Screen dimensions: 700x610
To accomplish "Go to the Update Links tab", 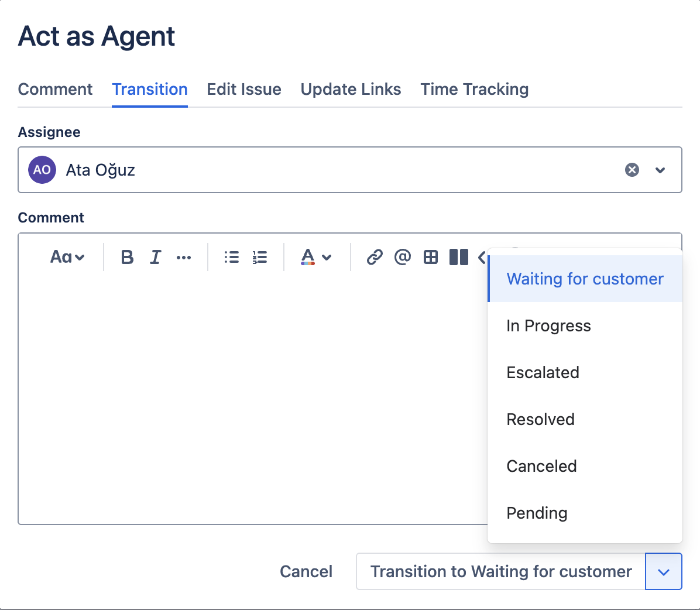I will pyautogui.click(x=351, y=90).
